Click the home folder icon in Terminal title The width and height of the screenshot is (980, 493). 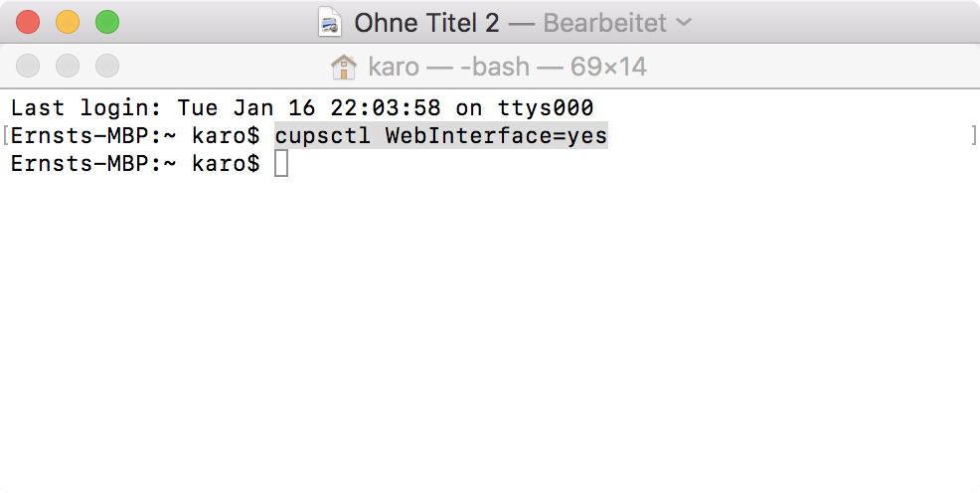tap(343, 67)
